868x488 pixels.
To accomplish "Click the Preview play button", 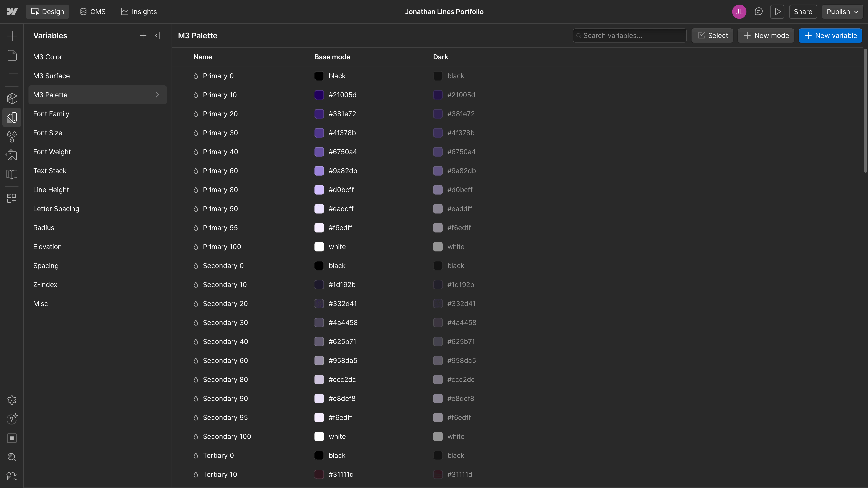I will click(777, 12).
